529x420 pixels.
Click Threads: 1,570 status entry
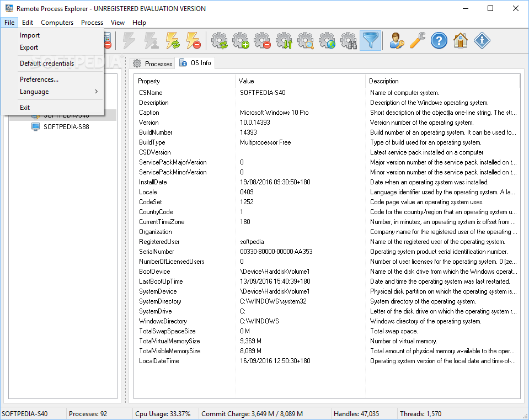click(x=420, y=413)
